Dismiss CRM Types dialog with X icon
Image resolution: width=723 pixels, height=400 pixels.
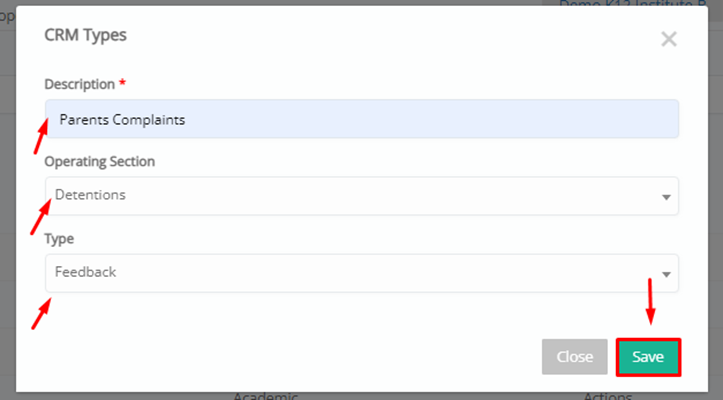pyautogui.click(x=669, y=39)
